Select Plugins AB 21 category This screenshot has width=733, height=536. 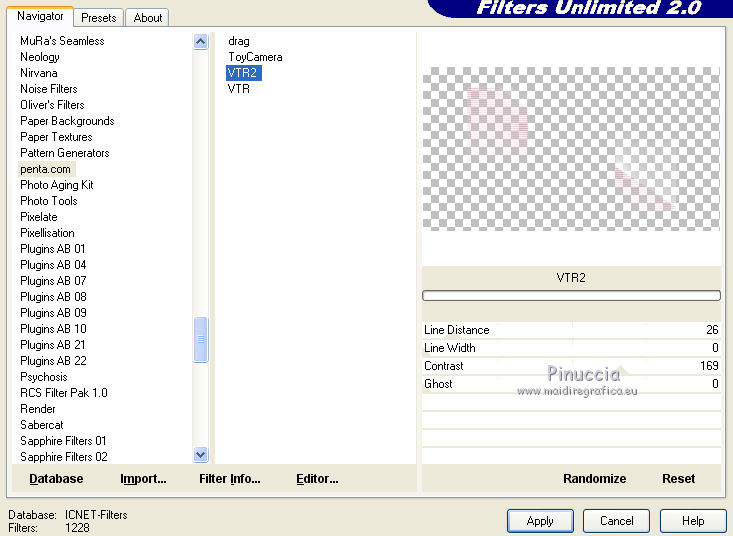click(53, 345)
